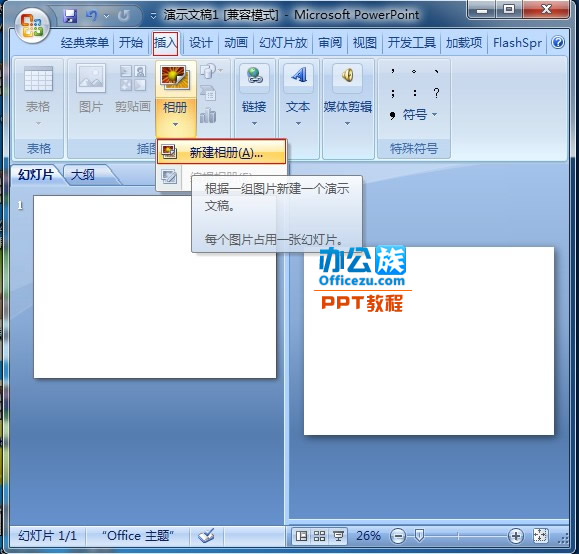The height and width of the screenshot is (554, 579).
Task: Open the 动画 tab
Action: coord(236,43)
